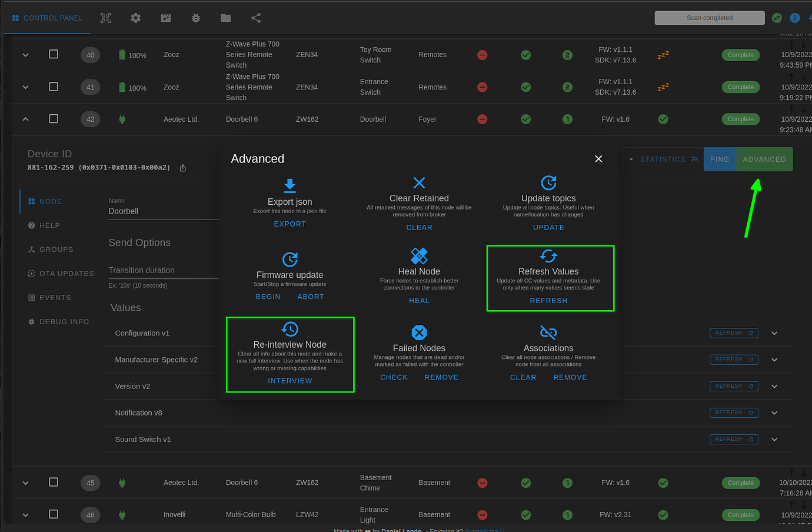Click the Scan completed progress bar
The width and height of the screenshot is (812, 532).
click(709, 18)
